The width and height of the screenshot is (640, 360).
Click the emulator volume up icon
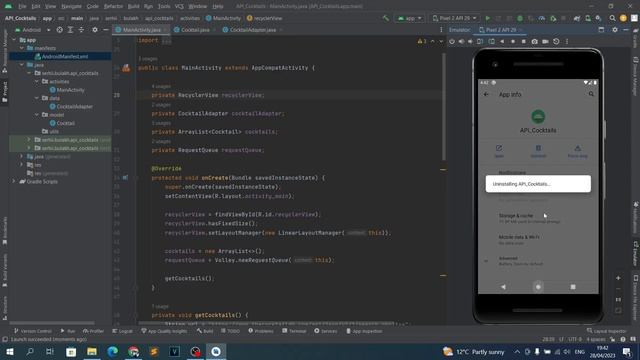461,42
